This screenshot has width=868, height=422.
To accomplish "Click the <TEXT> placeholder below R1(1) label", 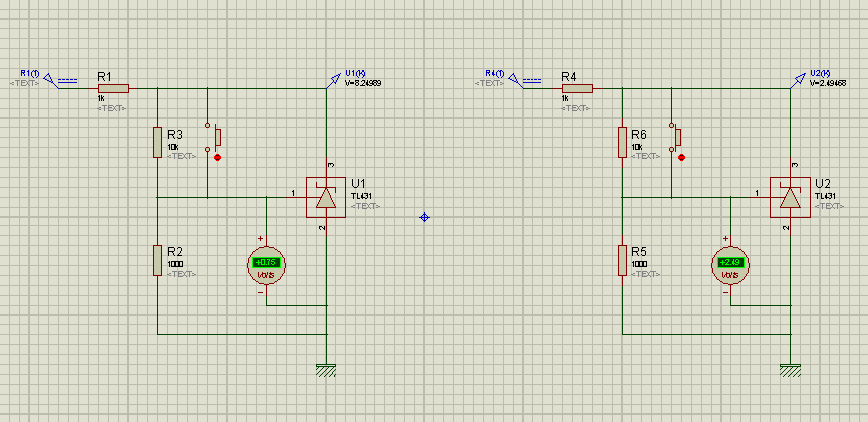I will pyautogui.click(x=25, y=83).
